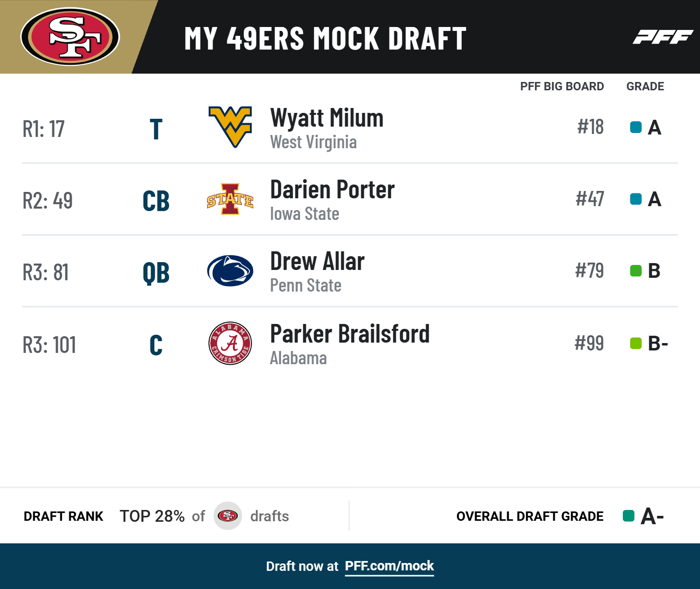The height and width of the screenshot is (589, 700).
Task: Click the #47 big board rank
Action: [589, 199]
